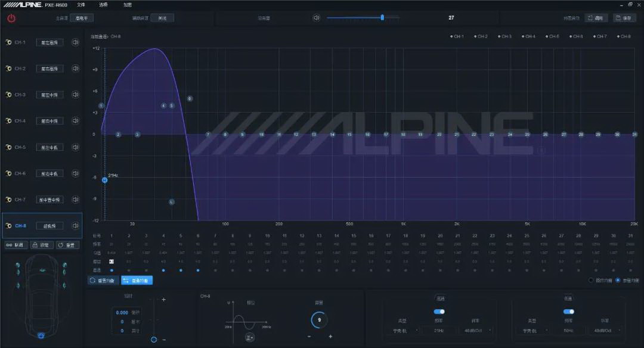This screenshot has width=644, height=348.
Task: Open the CH-8 speaker type selector
Action: point(49,226)
